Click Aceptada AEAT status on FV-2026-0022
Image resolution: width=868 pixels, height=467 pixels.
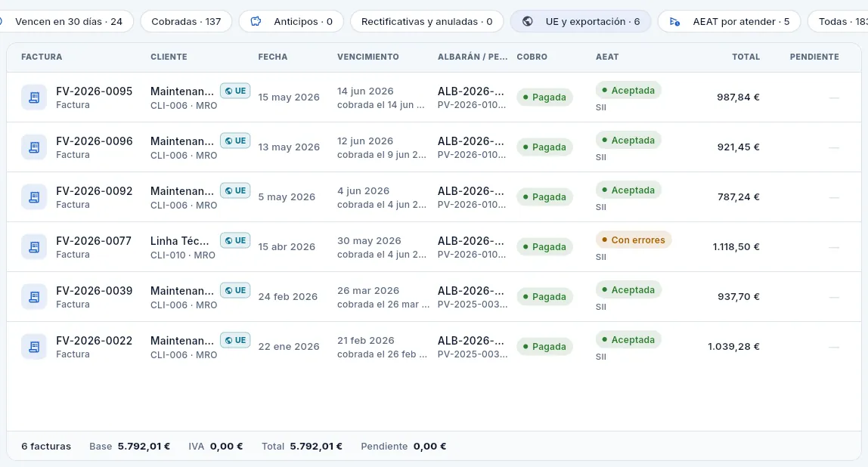[628, 340]
